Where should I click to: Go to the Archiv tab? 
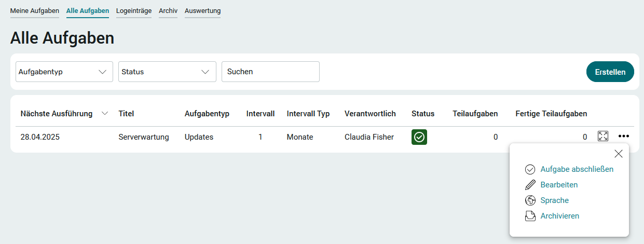point(168,10)
